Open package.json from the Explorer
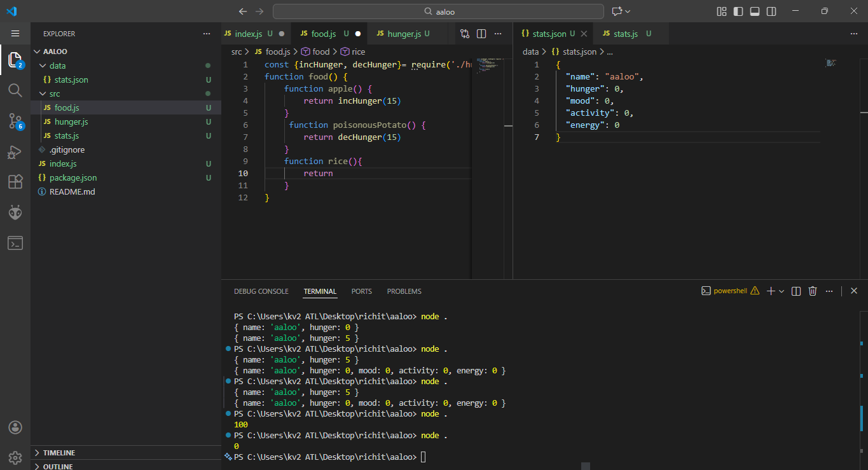 [73, 177]
